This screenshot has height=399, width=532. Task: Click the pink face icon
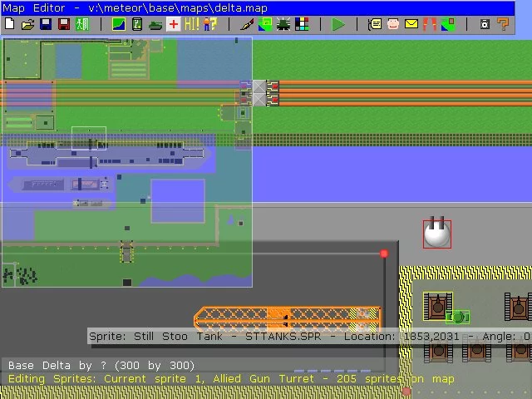pos(393,24)
